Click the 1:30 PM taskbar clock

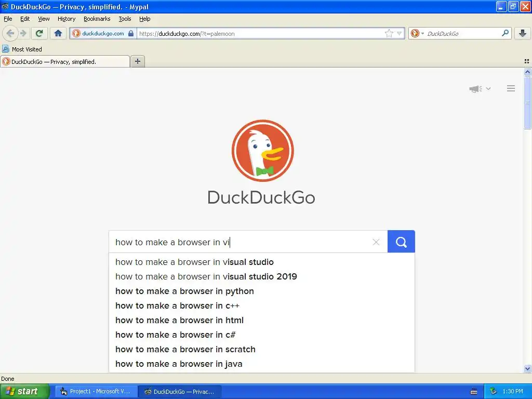[513, 391]
